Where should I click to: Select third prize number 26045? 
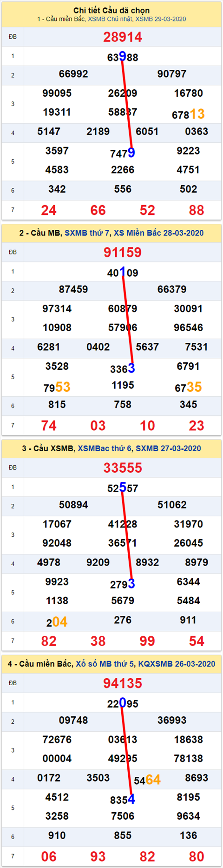(x=188, y=543)
